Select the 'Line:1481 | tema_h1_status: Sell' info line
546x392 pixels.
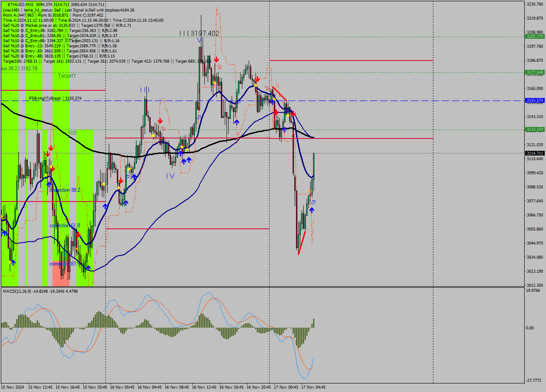[69, 10]
